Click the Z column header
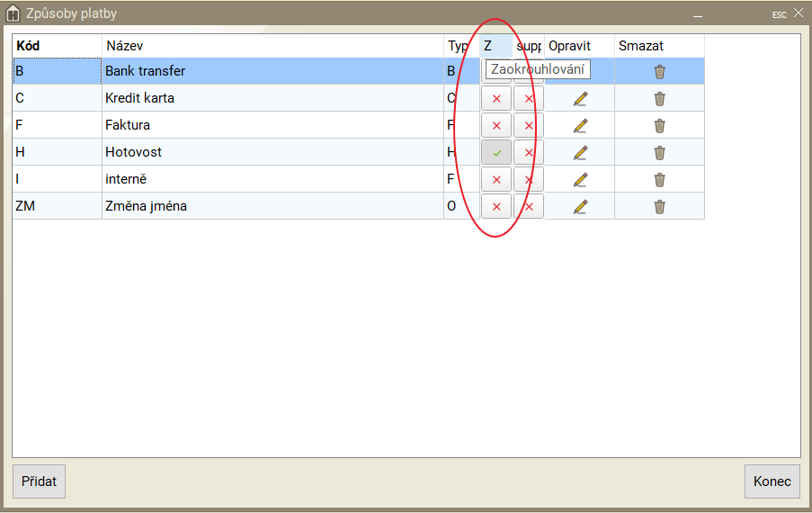The width and height of the screenshot is (812, 513). pos(495,45)
